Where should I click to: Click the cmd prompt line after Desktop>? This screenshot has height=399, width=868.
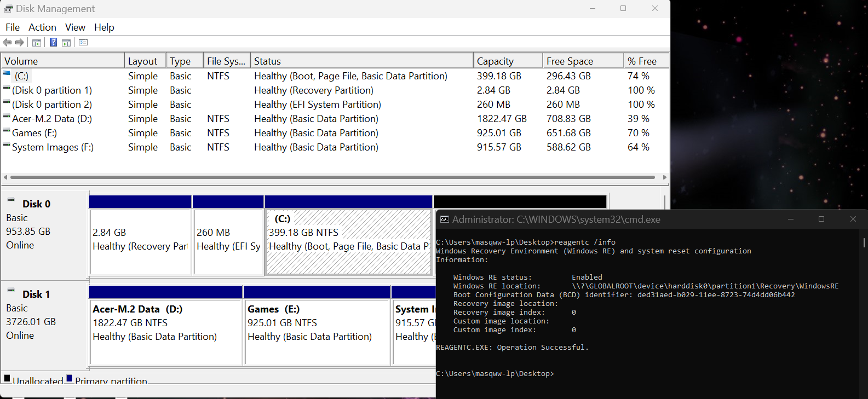[495, 374]
